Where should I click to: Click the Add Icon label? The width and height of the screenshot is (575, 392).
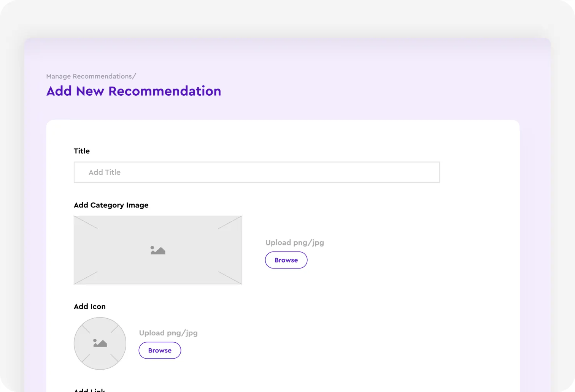[x=90, y=307]
